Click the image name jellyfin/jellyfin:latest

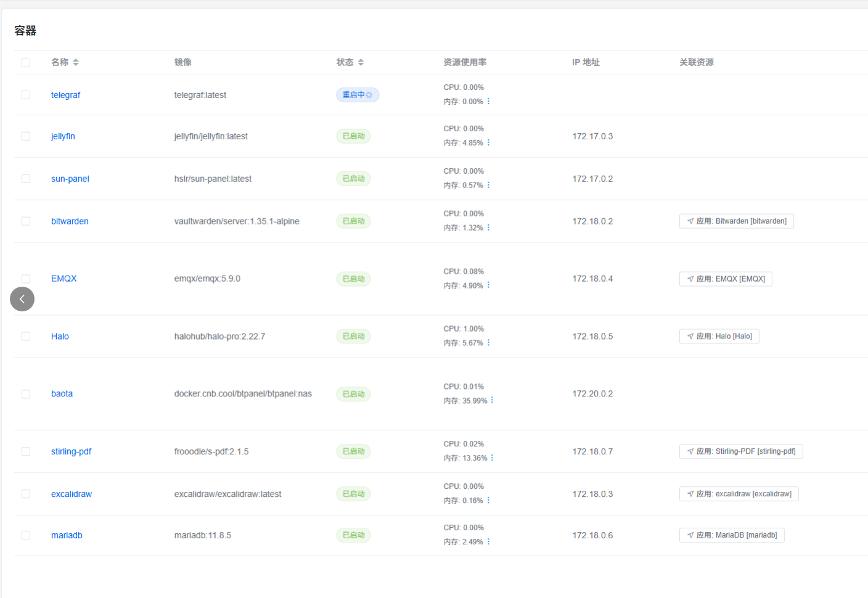click(x=211, y=136)
